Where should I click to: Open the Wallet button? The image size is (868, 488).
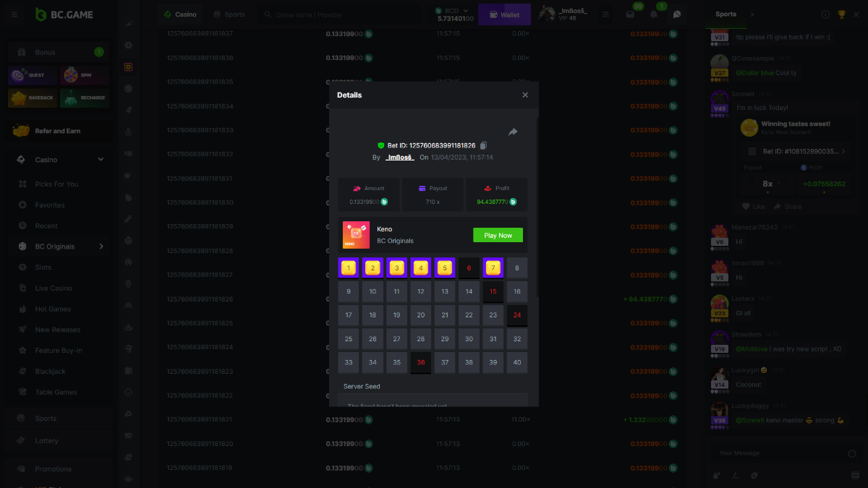pyautogui.click(x=504, y=14)
